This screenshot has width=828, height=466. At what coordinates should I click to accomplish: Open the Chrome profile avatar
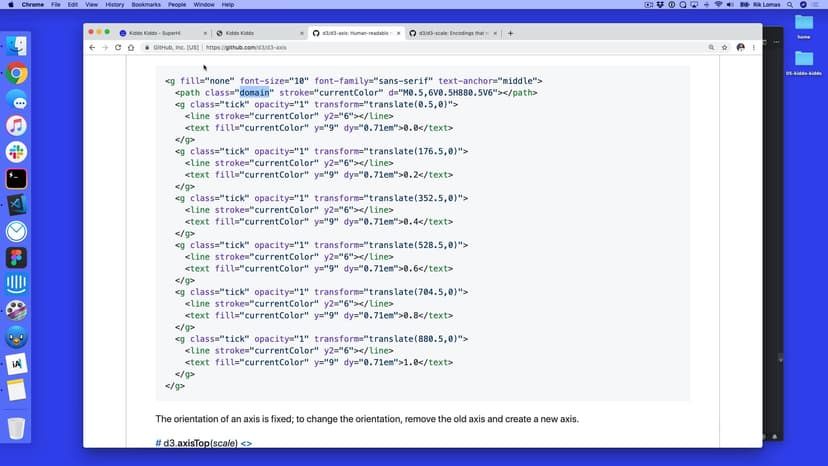740,47
